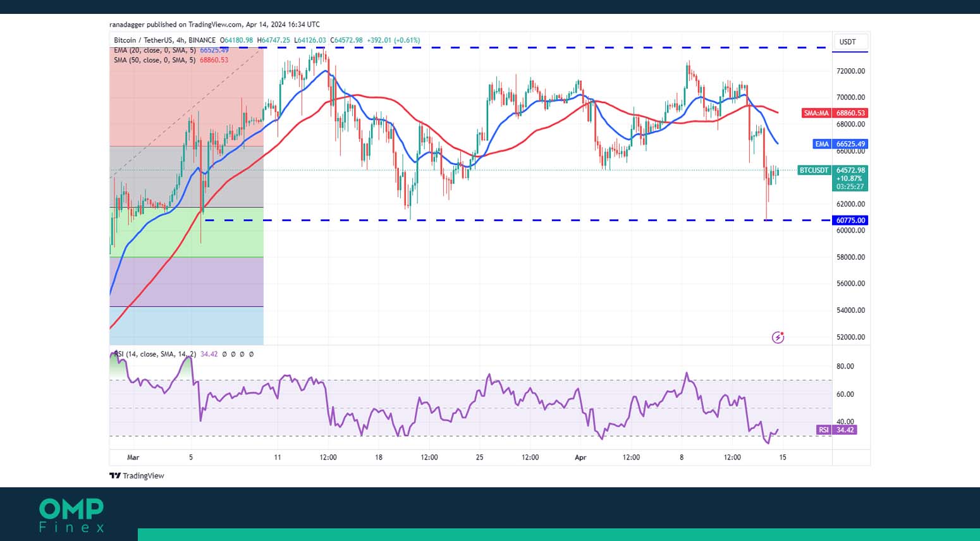Click the OMP Finex logo
Viewport: 980px width, 541px height.
point(71,516)
